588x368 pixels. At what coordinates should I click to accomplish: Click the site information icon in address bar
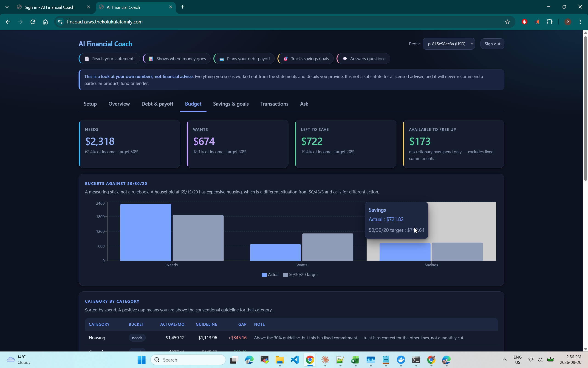click(60, 22)
